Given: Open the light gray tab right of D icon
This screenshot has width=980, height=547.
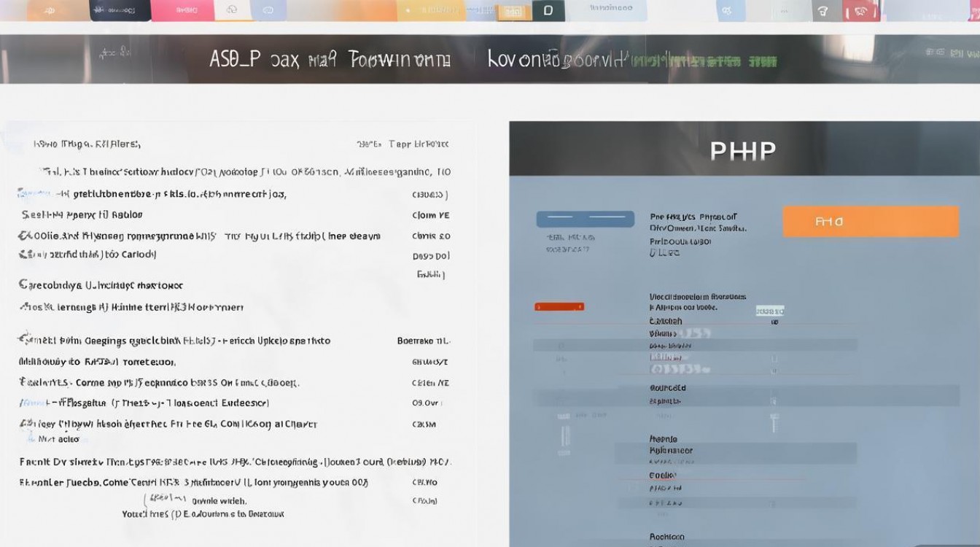Looking at the screenshot, I should (610, 10).
